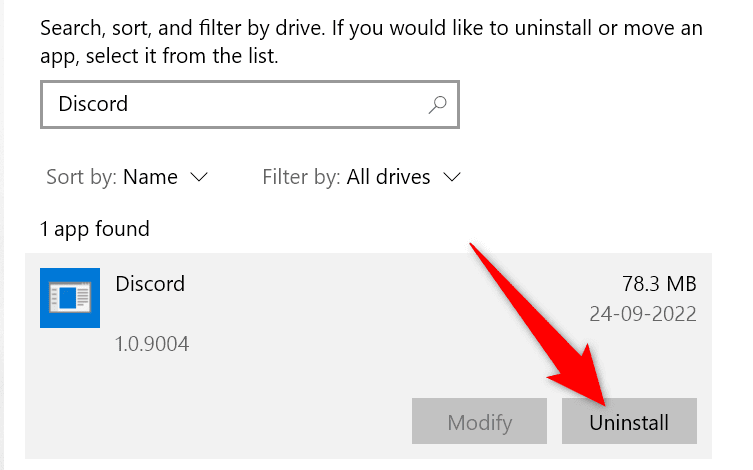
Task: Select the Discord app name
Action: point(150,283)
